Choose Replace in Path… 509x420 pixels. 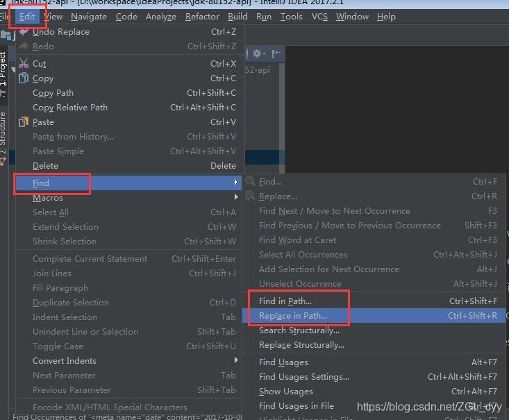pos(374,316)
